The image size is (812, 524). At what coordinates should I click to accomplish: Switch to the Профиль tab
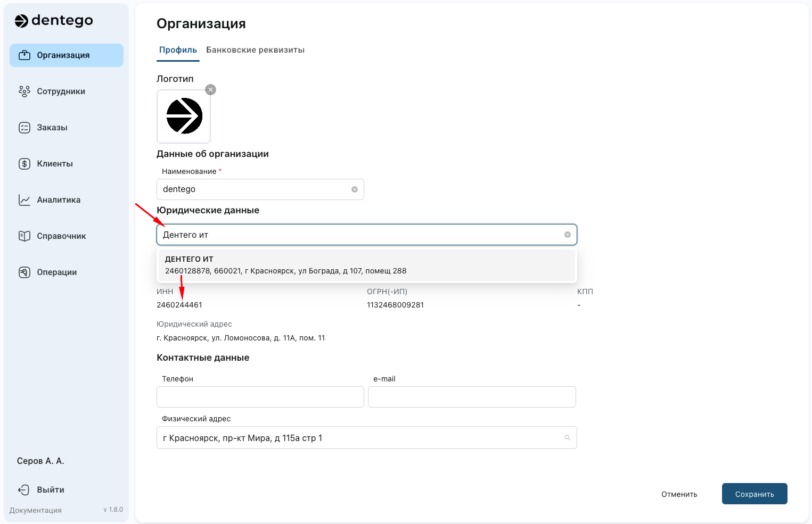[x=177, y=49]
